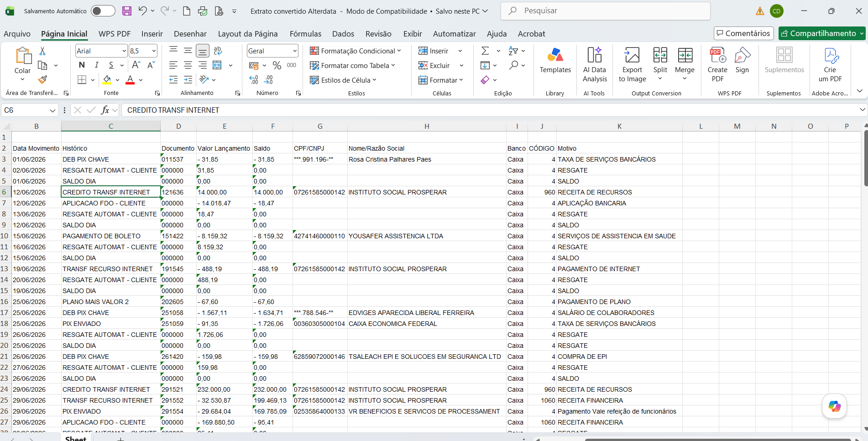Toggle Underline (S) formatting

click(111, 65)
